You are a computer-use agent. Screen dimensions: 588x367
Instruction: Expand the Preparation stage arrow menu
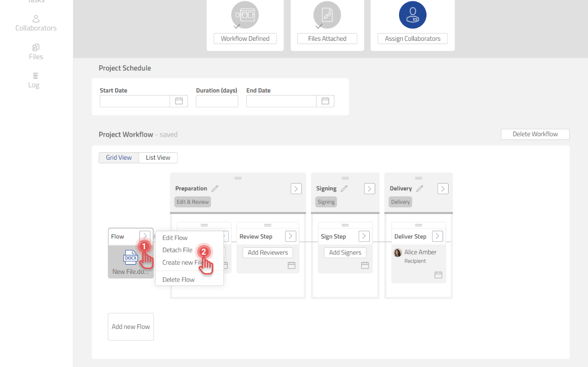[x=296, y=189]
